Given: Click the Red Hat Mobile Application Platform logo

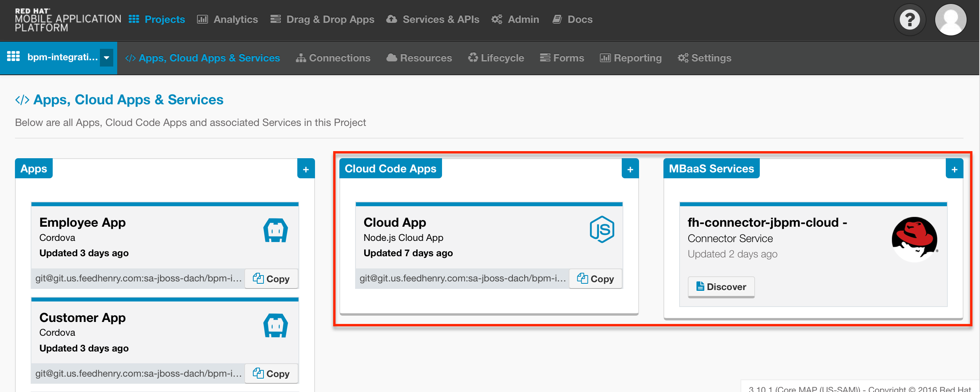Looking at the screenshot, I should pyautogui.click(x=68, y=20).
